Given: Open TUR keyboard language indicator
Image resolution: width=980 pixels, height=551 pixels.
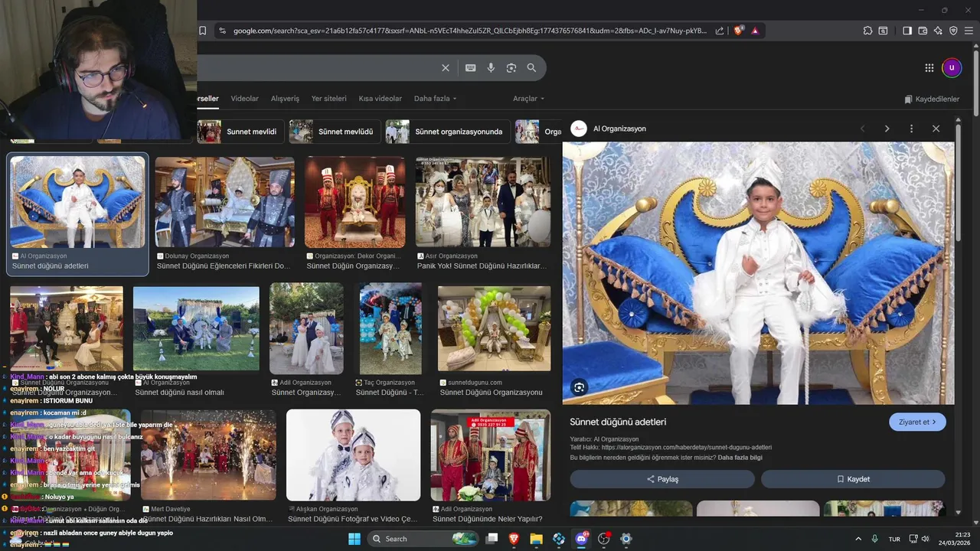Looking at the screenshot, I should tap(894, 540).
